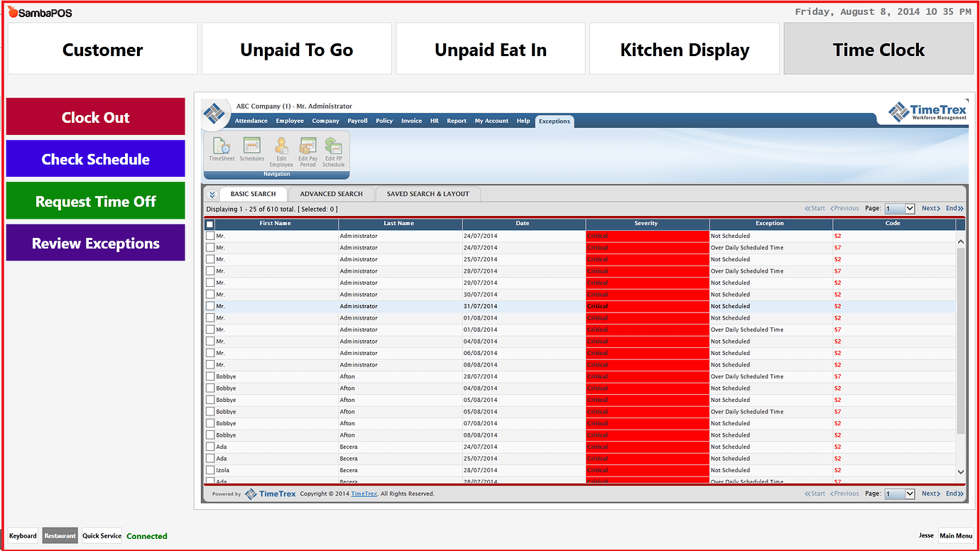Click the Edit Employee icon
980x551 pixels.
281,152
